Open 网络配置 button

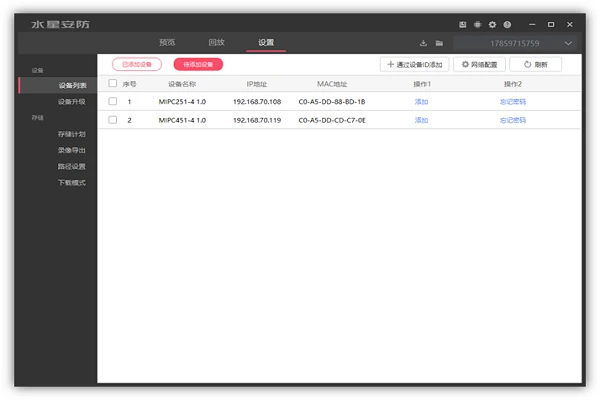point(479,64)
